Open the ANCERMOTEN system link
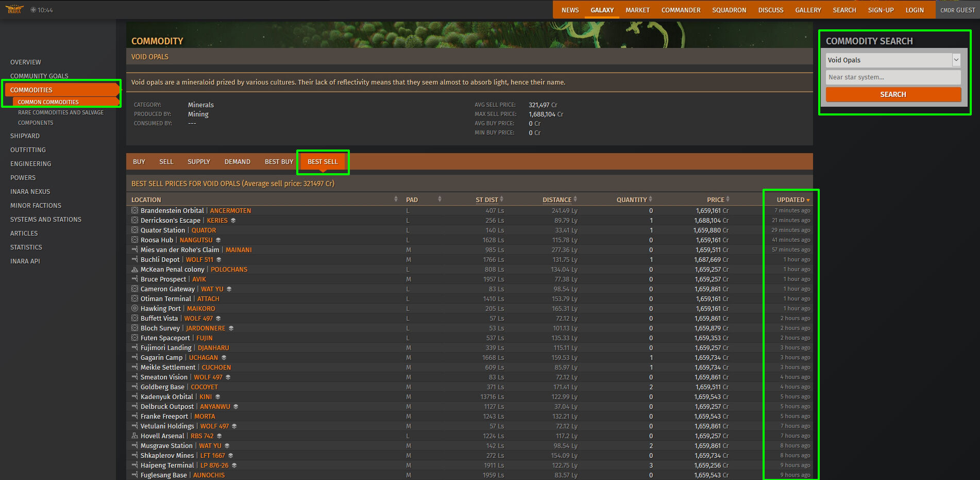The width and height of the screenshot is (980, 480). point(230,210)
